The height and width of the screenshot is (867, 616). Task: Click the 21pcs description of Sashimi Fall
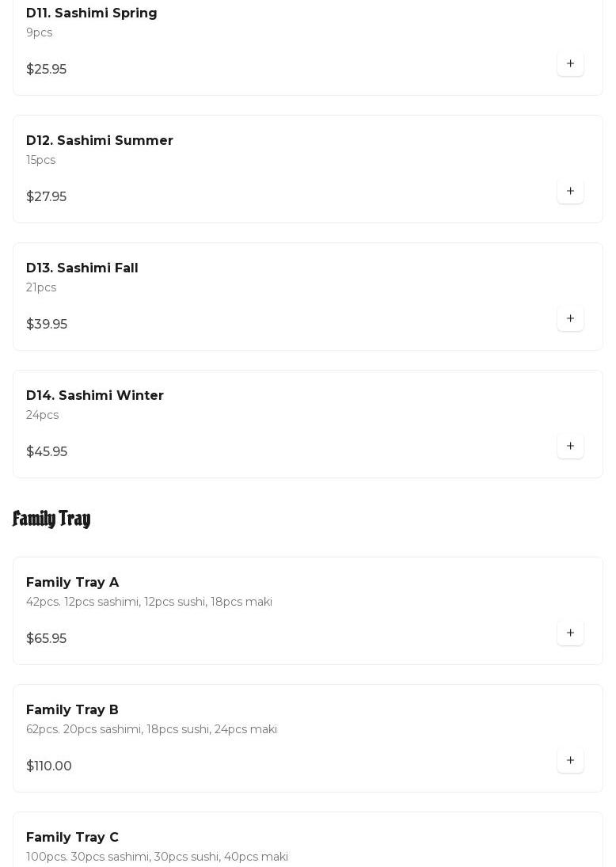pyautogui.click(x=41, y=287)
